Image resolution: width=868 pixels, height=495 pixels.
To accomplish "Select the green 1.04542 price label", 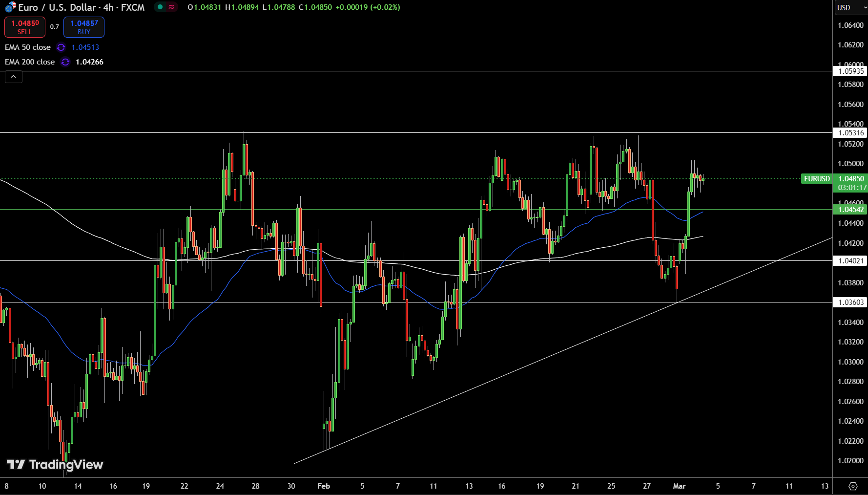I will [850, 210].
